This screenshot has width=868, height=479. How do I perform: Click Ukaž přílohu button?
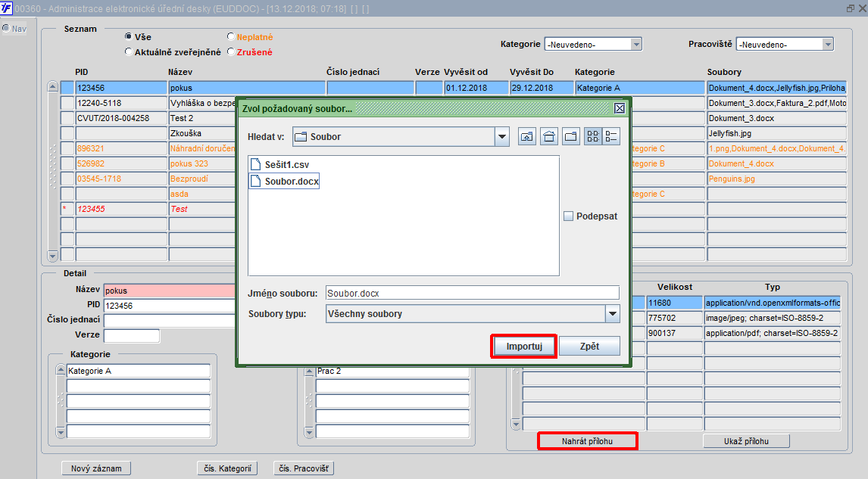tap(746, 441)
